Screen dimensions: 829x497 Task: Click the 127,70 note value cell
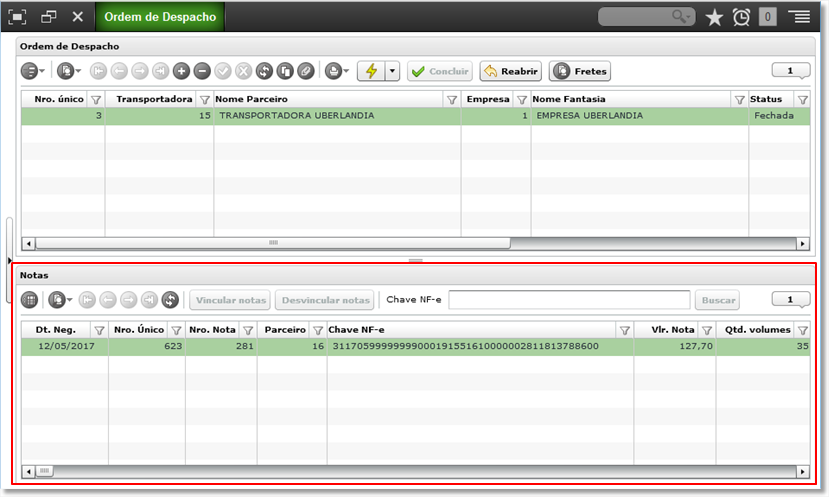pyautogui.click(x=675, y=346)
